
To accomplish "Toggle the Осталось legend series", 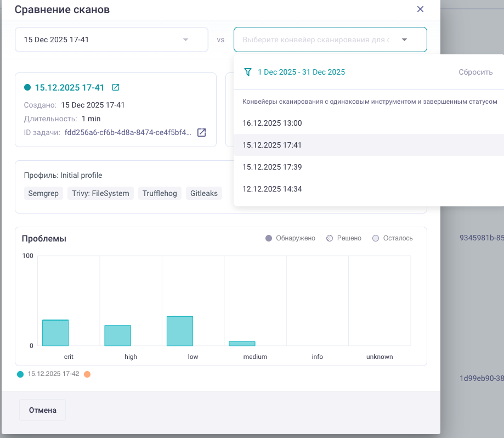I will 393,238.
